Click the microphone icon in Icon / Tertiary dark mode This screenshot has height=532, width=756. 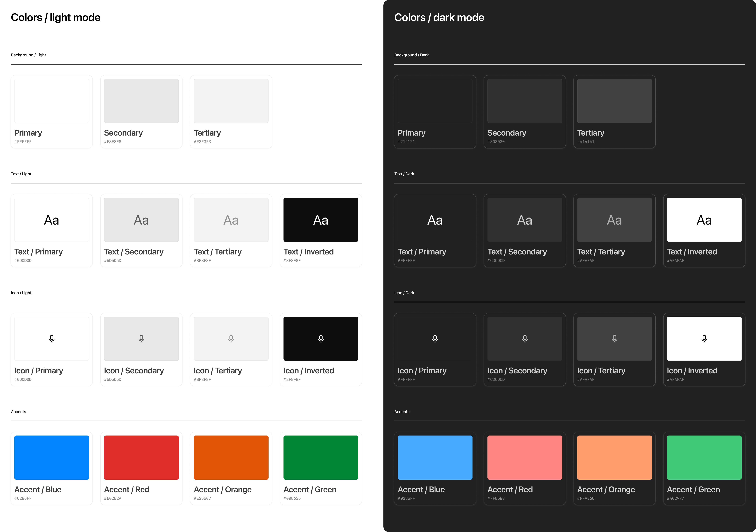point(614,339)
